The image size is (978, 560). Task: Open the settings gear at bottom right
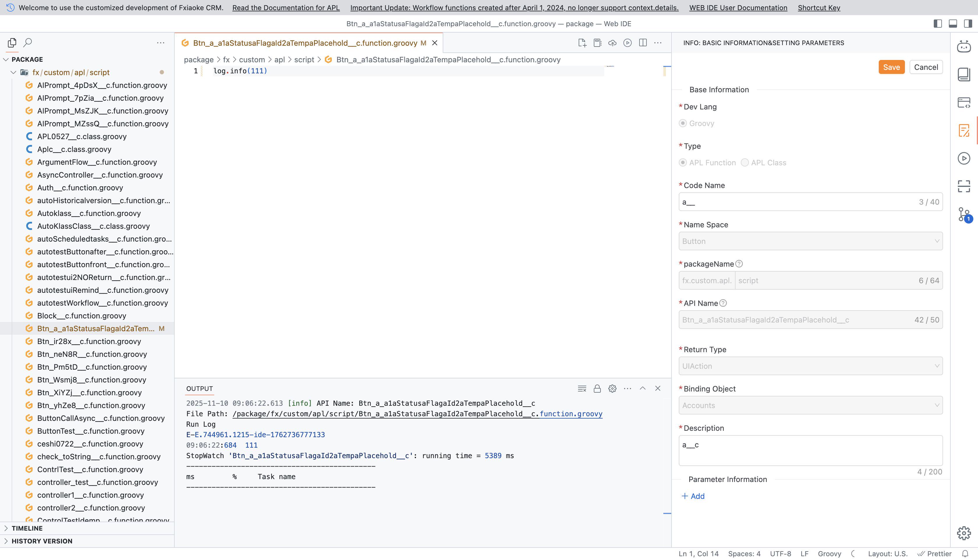tap(964, 533)
